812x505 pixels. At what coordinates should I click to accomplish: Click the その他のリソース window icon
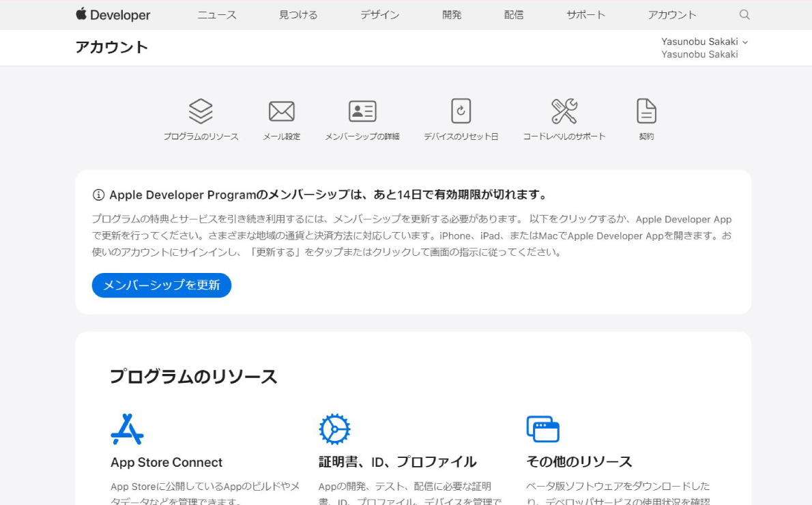tap(542, 429)
